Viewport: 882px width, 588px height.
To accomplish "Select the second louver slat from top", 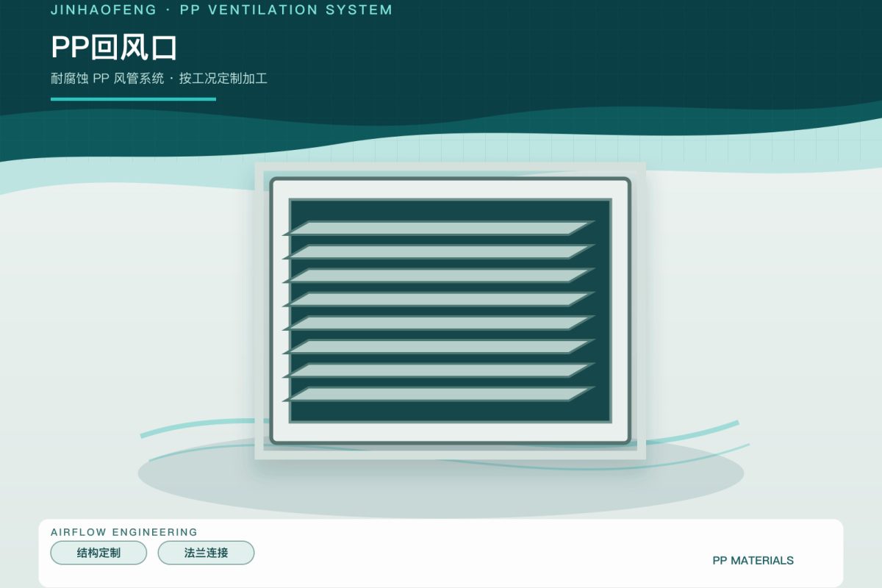I will click(x=439, y=252).
